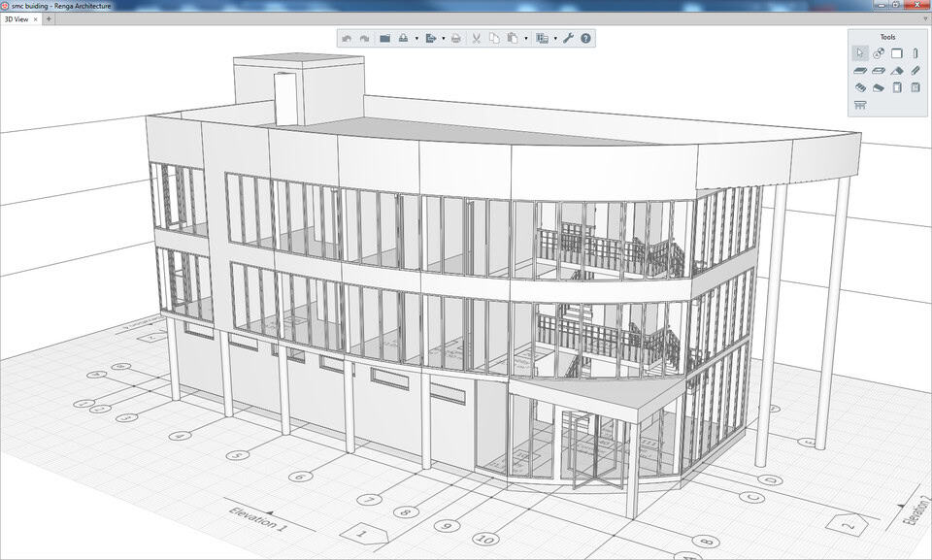Select the Roof tool
Image resolution: width=932 pixels, height=560 pixels.
pyautogui.click(x=897, y=71)
